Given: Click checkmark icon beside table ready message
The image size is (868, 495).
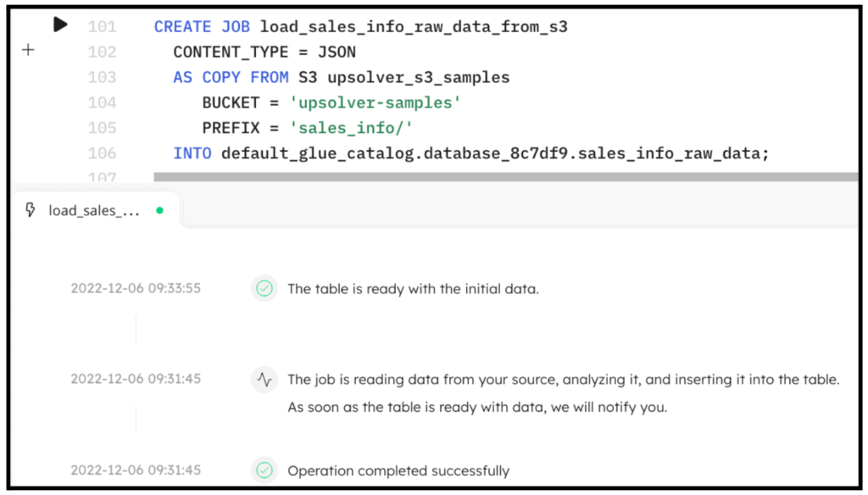Looking at the screenshot, I should pyautogui.click(x=264, y=288).
